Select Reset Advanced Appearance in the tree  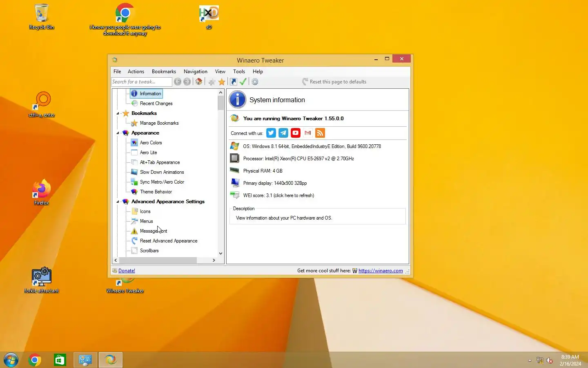pos(168,241)
